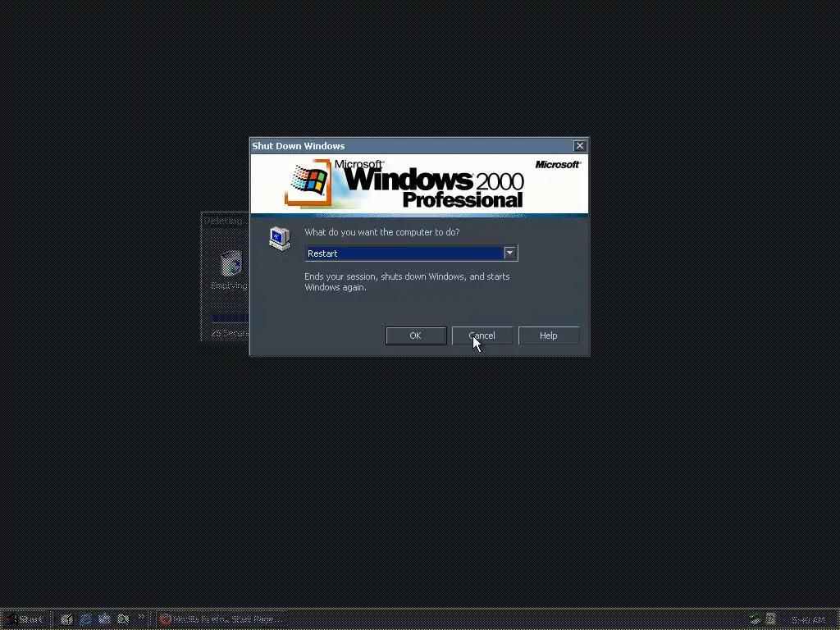This screenshot has width=840, height=630.
Task: Click the Safely Remove Hardware tray icon
Action: pos(756,620)
